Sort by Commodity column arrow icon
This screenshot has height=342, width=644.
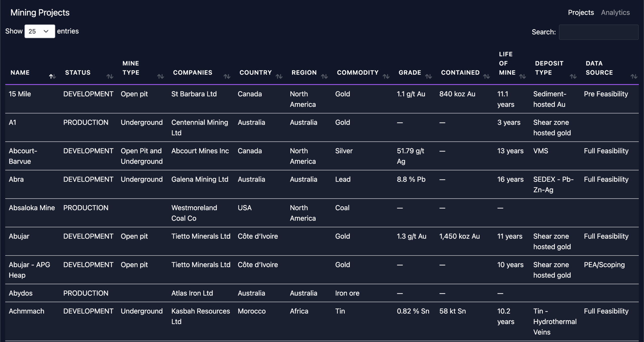click(386, 76)
